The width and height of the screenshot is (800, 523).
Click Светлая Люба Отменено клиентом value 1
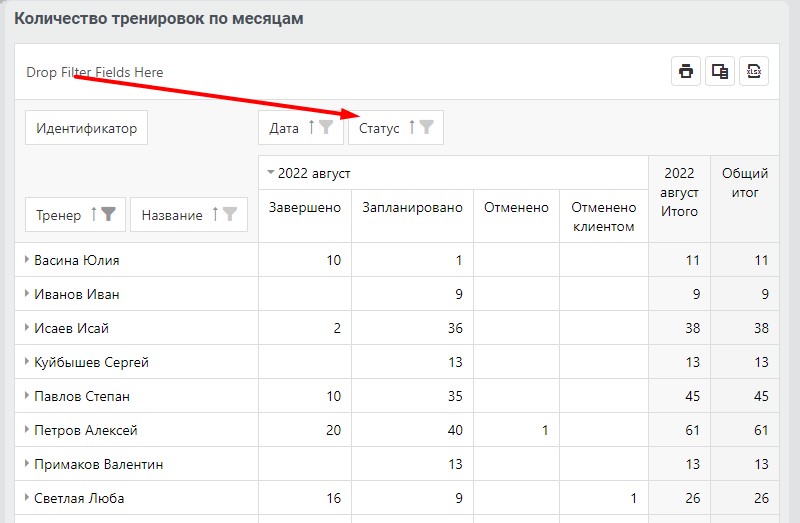pyautogui.click(x=633, y=498)
